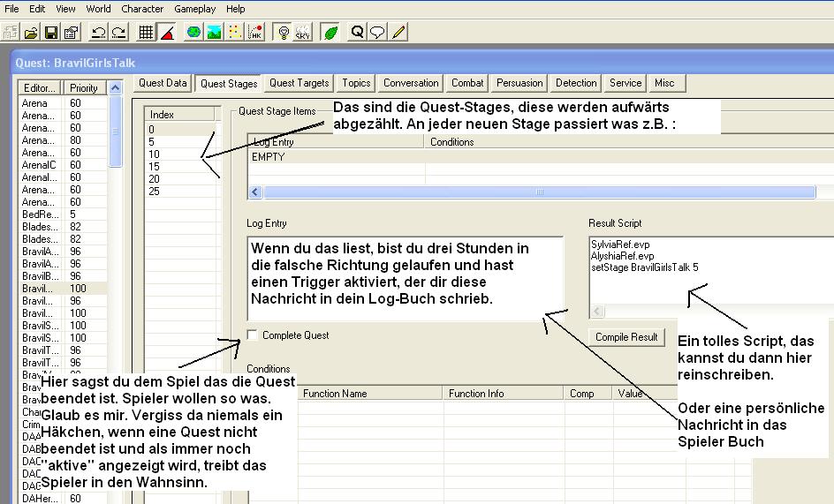The height and width of the screenshot is (504, 834).
Task: Open the File menu
Action: coord(11,9)
